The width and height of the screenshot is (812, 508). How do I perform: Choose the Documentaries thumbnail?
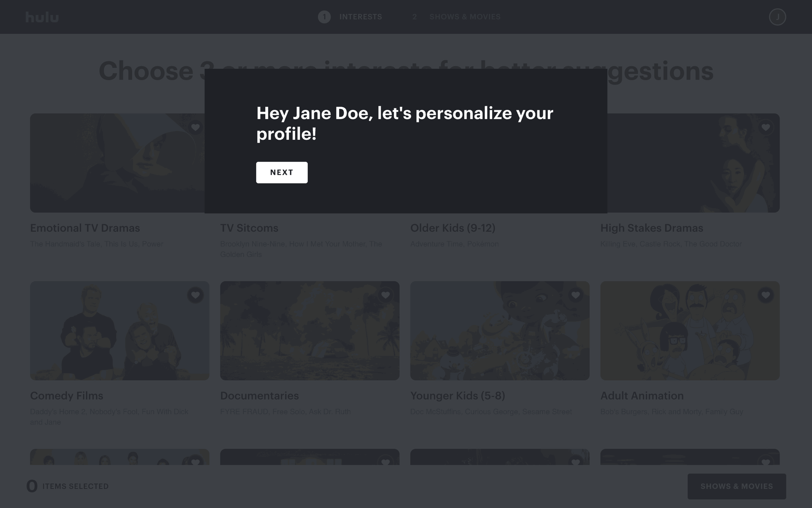click(310, 331)
